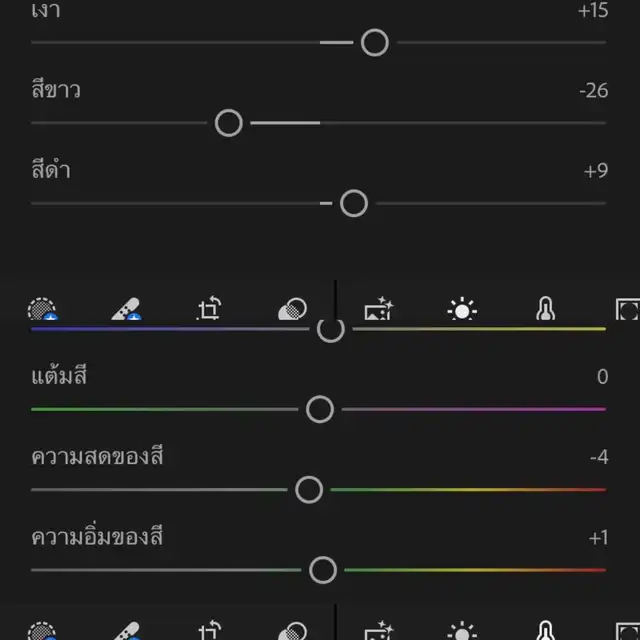Open the masking tool in the upper toolbar
The image size is (640, 640).
point(42,310)
